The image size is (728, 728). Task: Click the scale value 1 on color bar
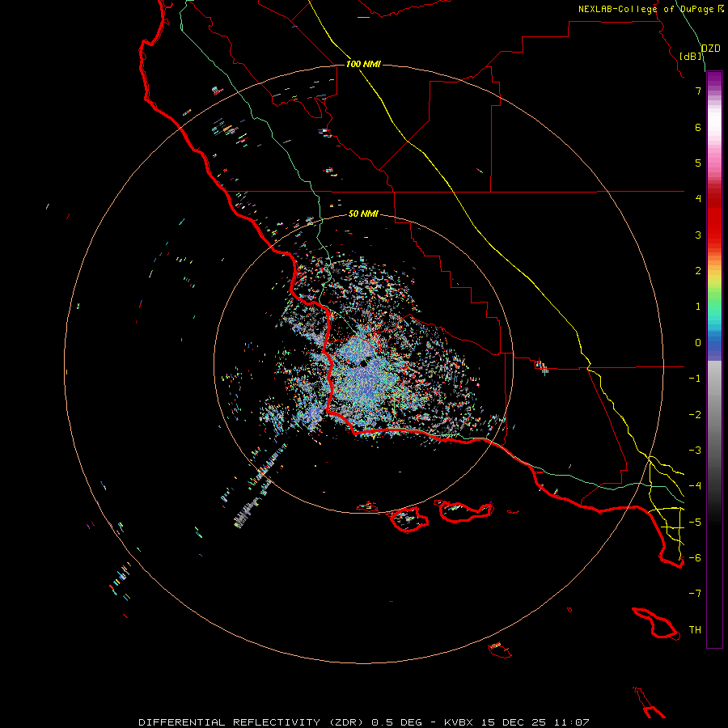pos(698,307)
